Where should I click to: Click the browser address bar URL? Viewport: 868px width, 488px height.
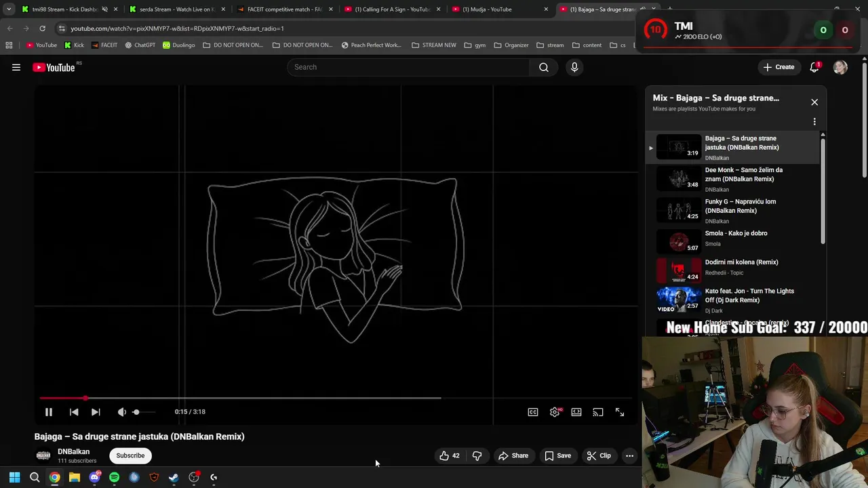(x=177, y=28)
